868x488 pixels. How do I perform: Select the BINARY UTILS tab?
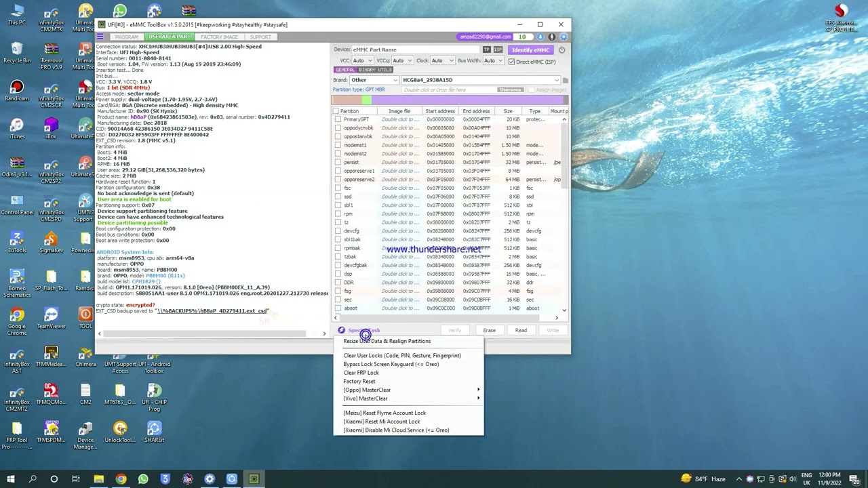375,70
